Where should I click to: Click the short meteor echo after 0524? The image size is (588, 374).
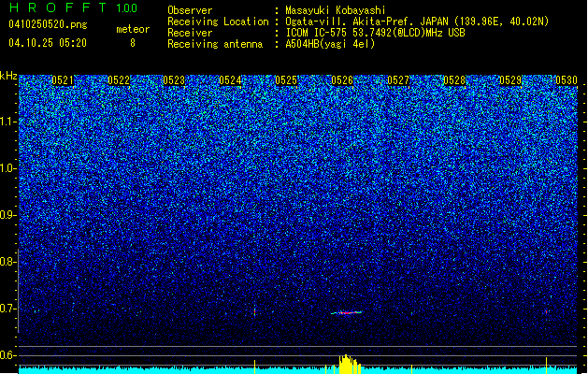pyautogui.click(x=254, y=312)
